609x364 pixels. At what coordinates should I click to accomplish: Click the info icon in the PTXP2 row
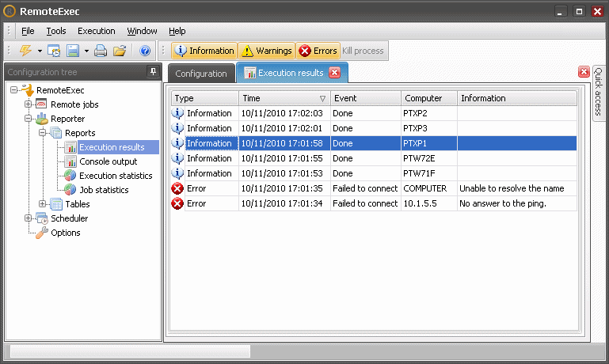(177, 113)
